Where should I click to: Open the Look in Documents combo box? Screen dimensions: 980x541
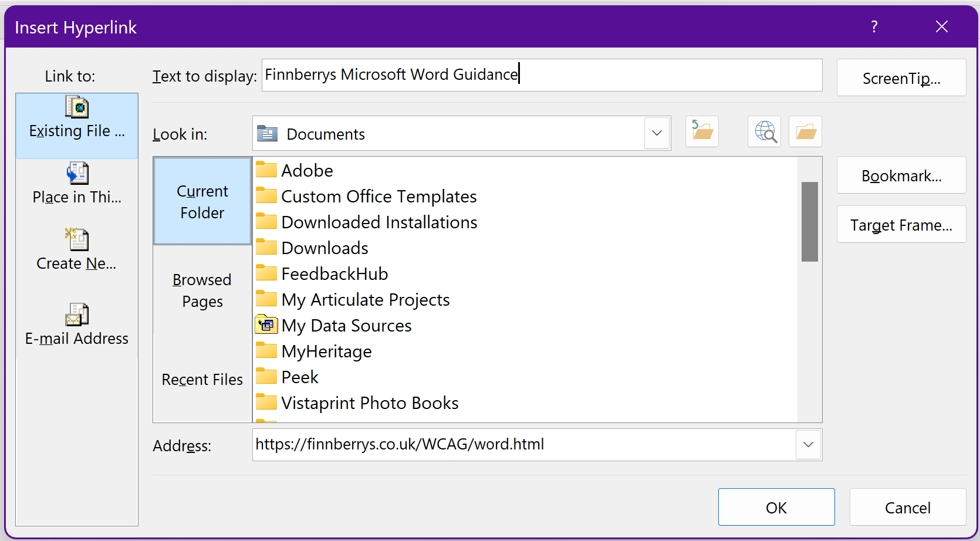tap(462, 133)
